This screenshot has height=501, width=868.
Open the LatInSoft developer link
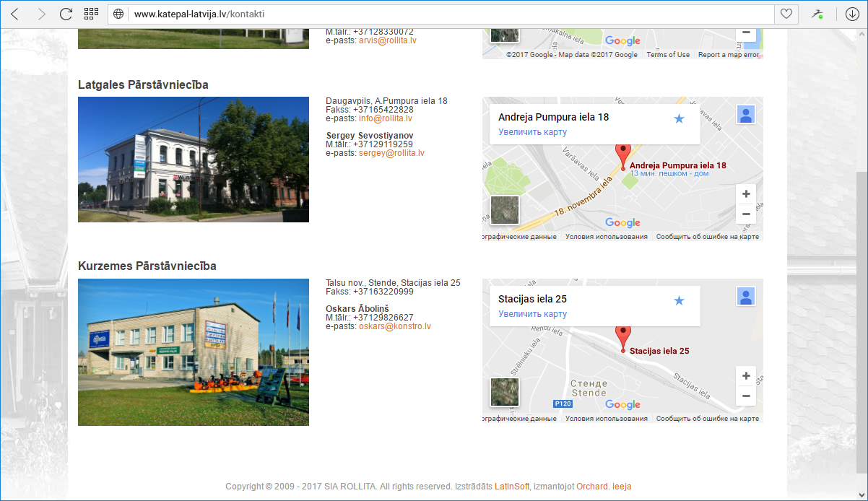[x=512, y=487]
